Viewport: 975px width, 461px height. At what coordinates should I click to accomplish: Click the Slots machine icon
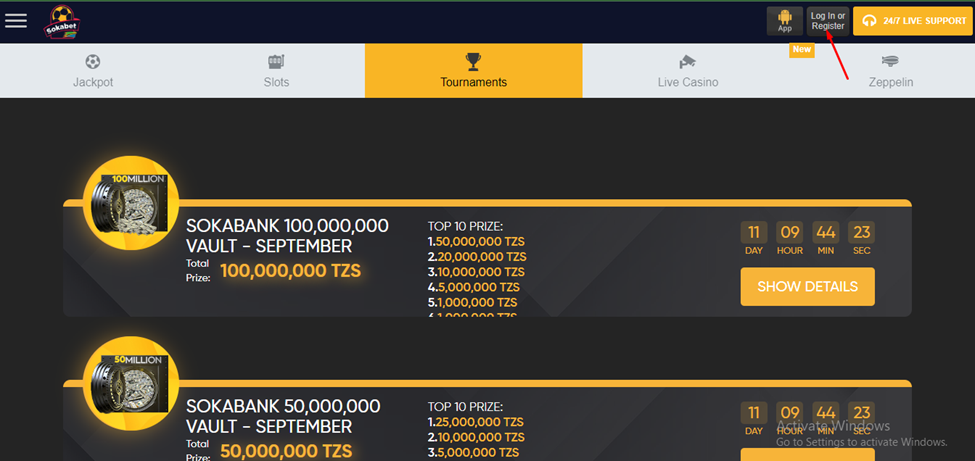click(276, 62)
